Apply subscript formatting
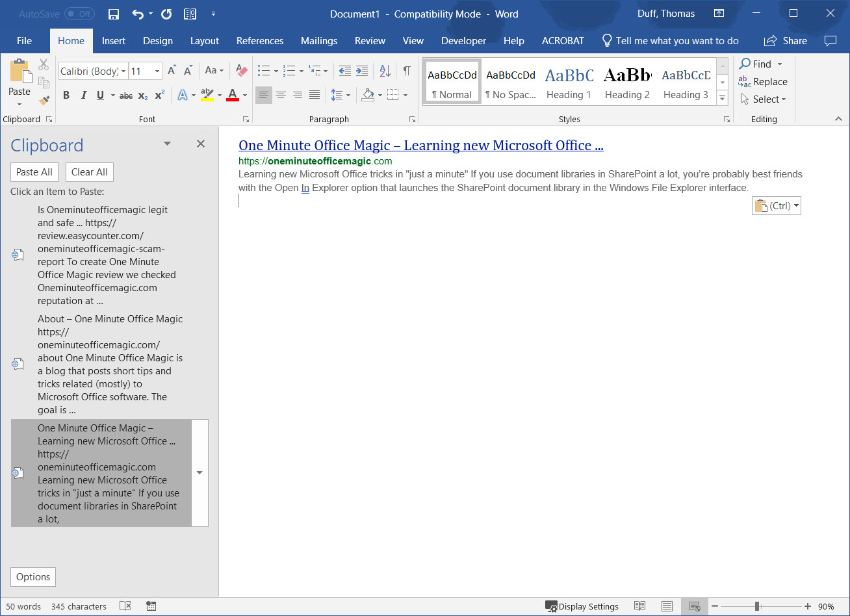This screenshot has width=850, height=616. (142, 96)
